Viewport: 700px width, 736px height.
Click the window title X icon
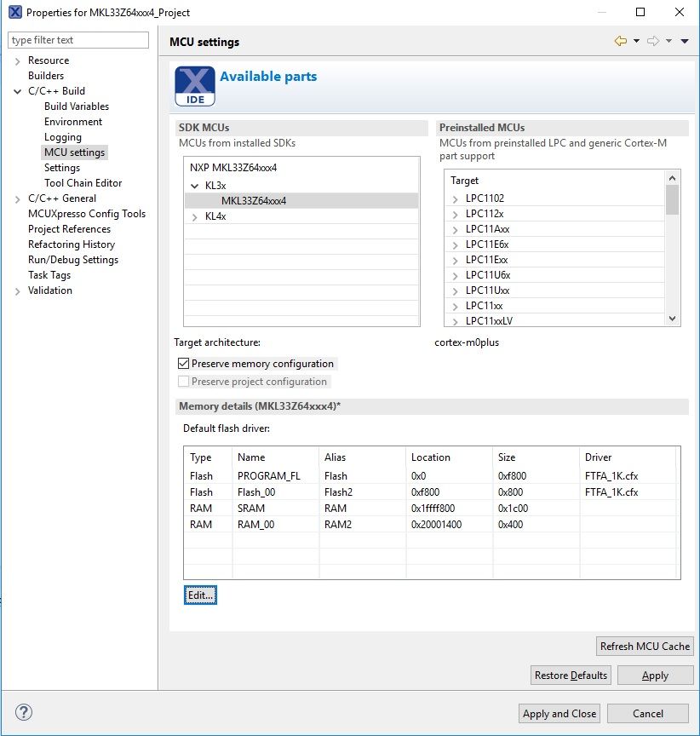coord(15,12)
